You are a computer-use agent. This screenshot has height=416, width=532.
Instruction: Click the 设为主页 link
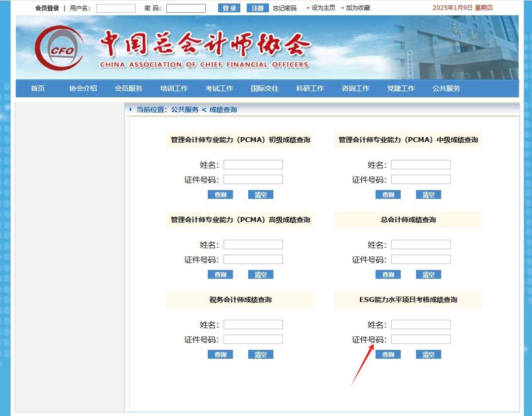pos(323,8)
